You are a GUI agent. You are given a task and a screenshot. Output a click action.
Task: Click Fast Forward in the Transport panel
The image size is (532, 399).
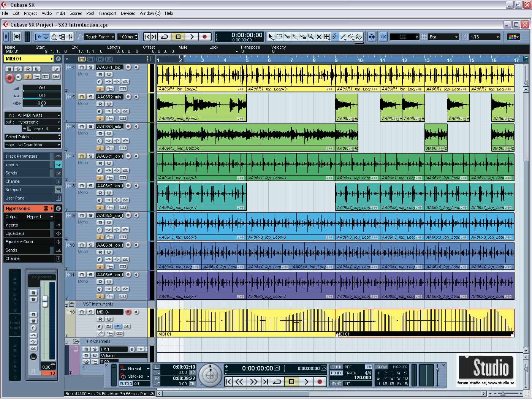(253, 382)
